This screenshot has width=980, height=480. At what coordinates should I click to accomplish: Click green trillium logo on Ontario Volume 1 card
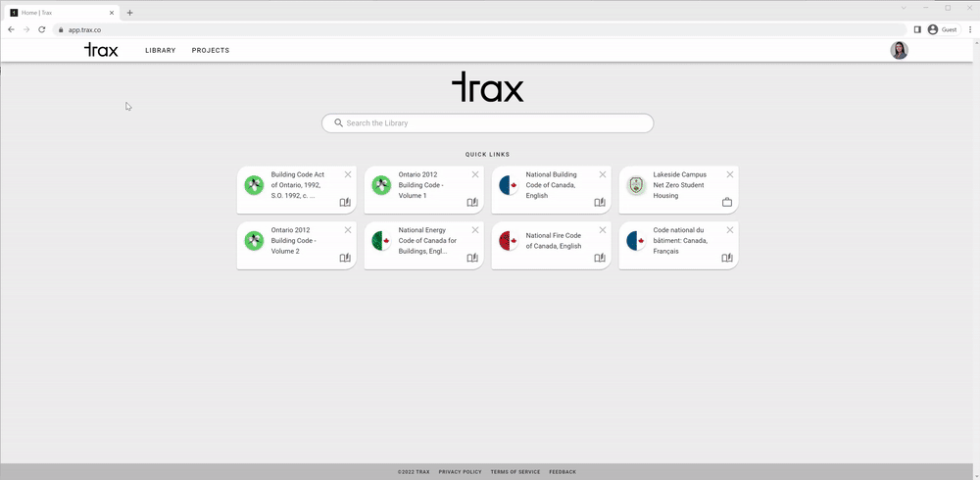click(381, 185)
